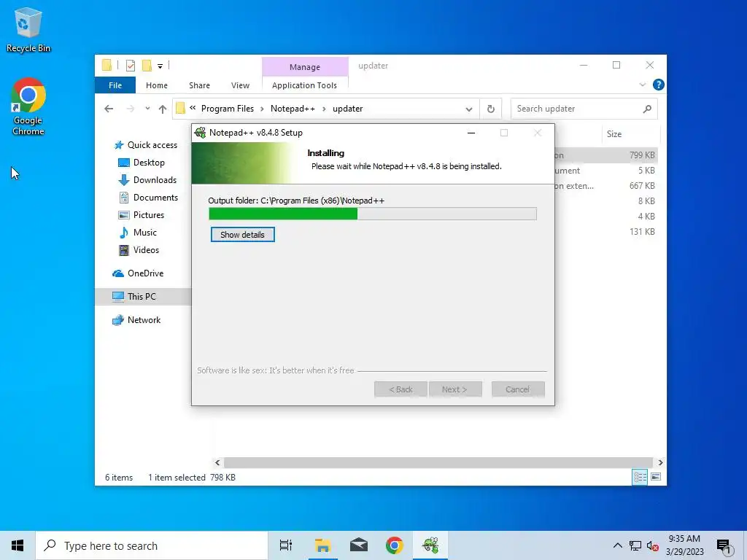Open Recent locations dropdown arrow
The height and width of the screenshot is (560, 747).
click(147, 109)
